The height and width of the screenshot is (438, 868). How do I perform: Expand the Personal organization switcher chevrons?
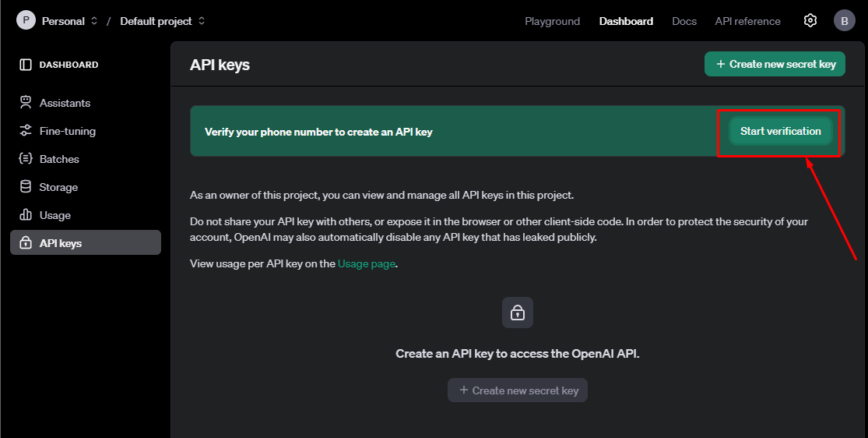click(x=94, y=20)
